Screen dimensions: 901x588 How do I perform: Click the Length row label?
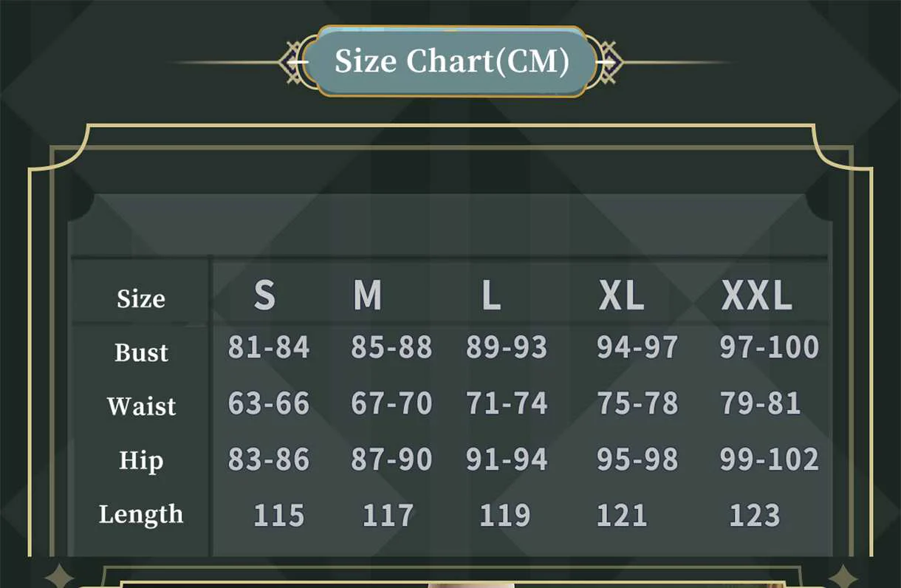coord(141,514)
